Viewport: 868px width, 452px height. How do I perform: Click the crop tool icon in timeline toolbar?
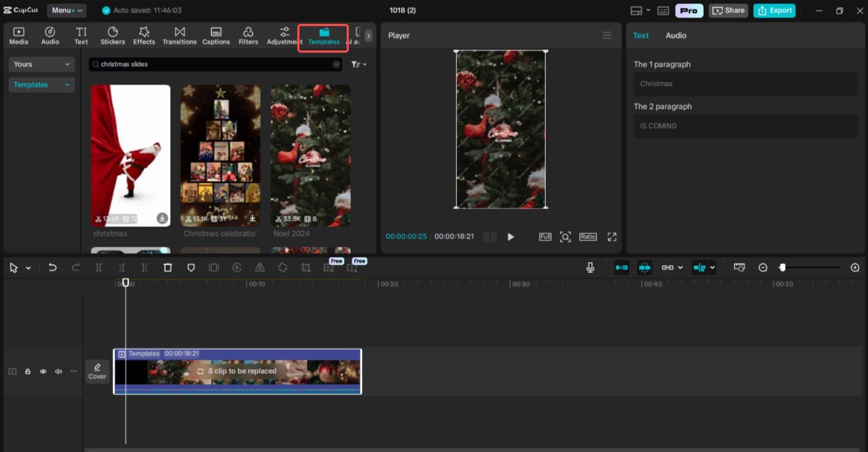click(306, 268)
